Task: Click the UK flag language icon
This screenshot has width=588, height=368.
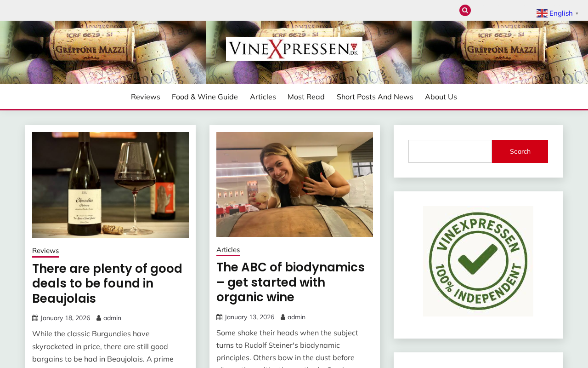Action: pos(542,13)
